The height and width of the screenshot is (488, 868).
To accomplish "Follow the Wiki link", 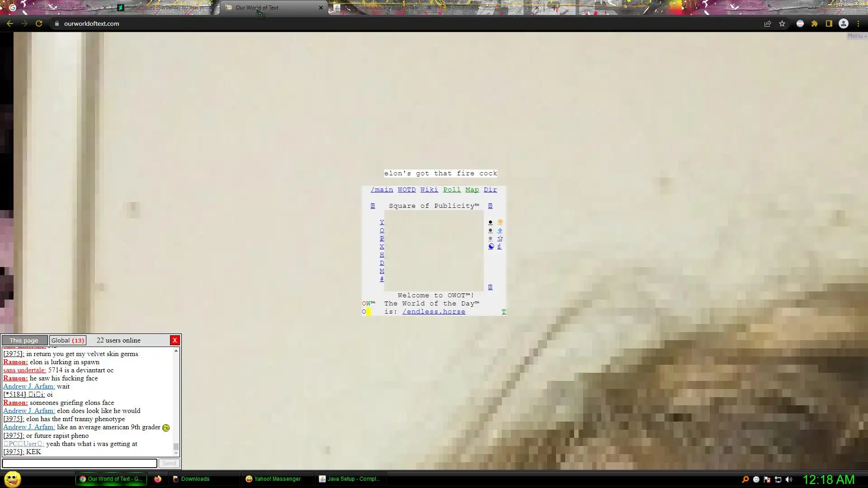I will [429, 190].
